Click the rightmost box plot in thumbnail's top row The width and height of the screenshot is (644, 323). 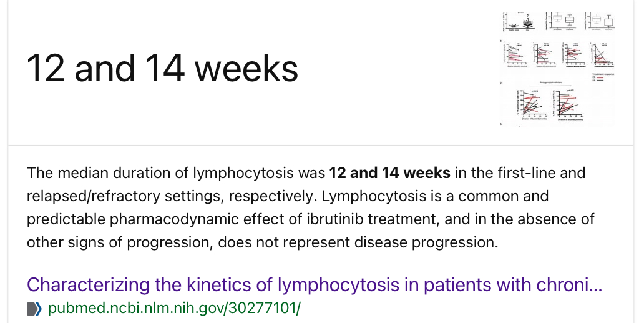point(600,21)
